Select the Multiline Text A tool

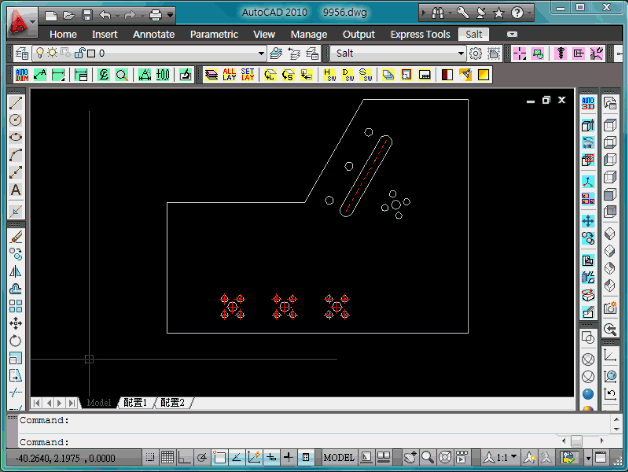16,190
